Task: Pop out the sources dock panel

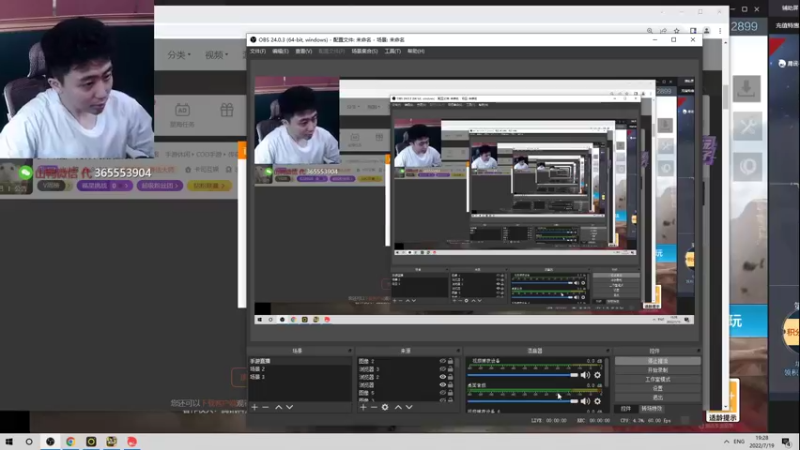Action: pyautogui.click(x=458, y=351)
